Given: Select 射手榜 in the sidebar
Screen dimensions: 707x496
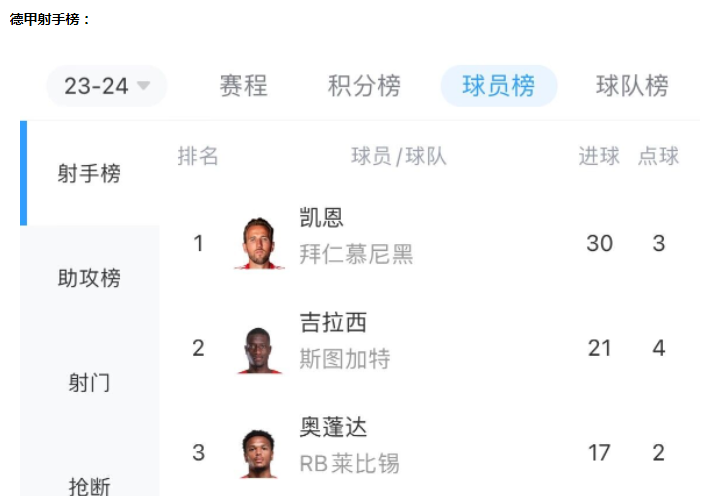Looking at the screenshot, I should click(89, 173).
